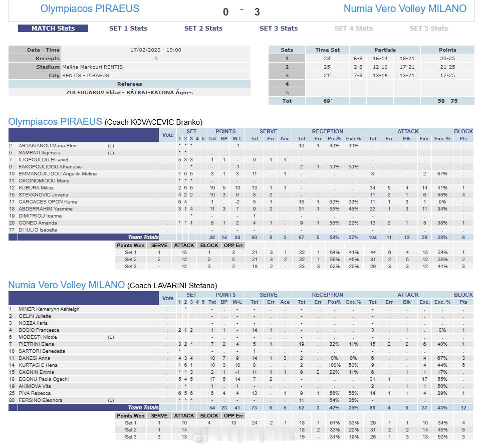Click player KUBURA Milica
This screenshot has height=448, width=489.
[36, 188]
